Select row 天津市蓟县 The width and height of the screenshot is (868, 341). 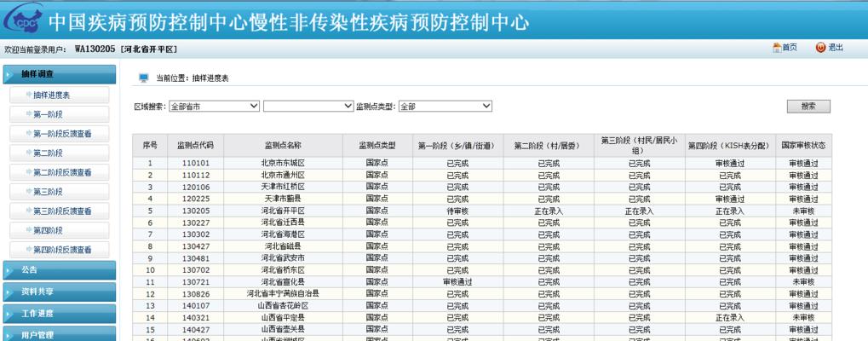[x=482, y=199]
